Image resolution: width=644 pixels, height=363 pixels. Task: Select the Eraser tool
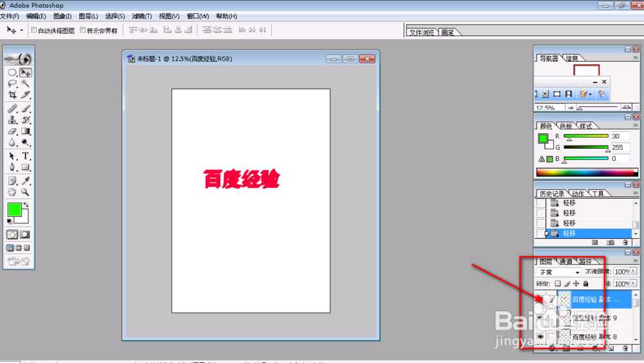point(12,131)
